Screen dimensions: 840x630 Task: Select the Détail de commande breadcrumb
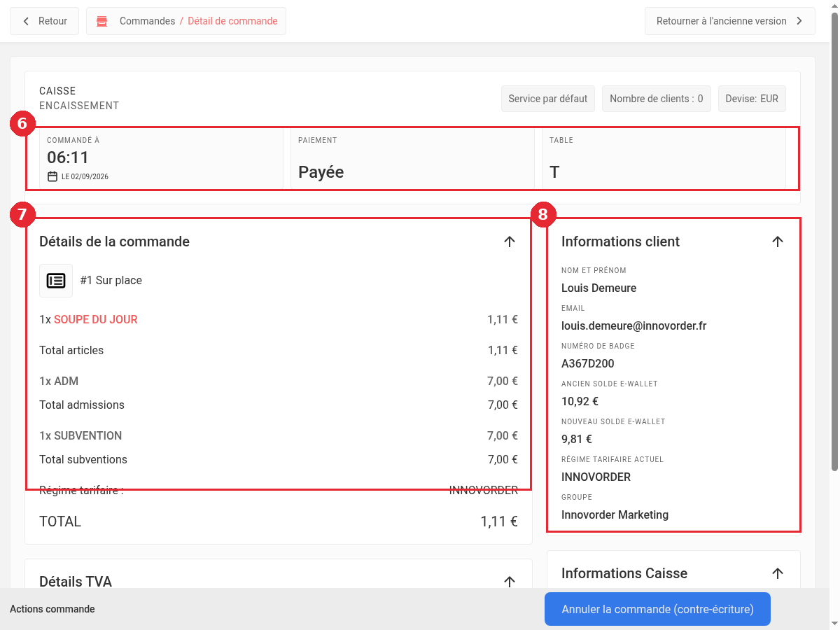[232, 21]
